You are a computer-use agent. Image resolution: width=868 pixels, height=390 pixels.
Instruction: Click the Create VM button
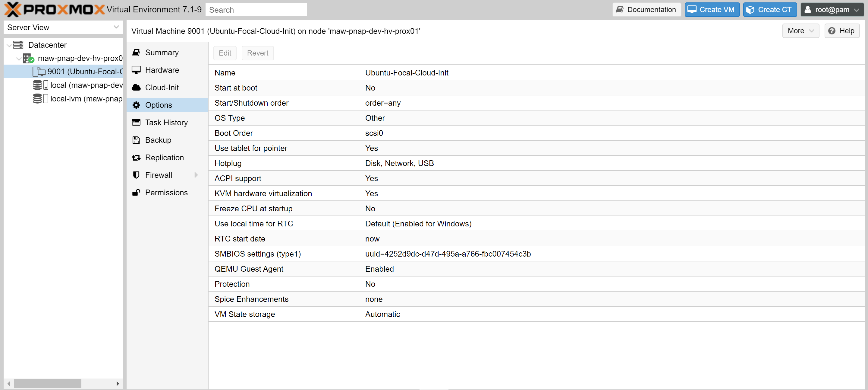point(712,9)
